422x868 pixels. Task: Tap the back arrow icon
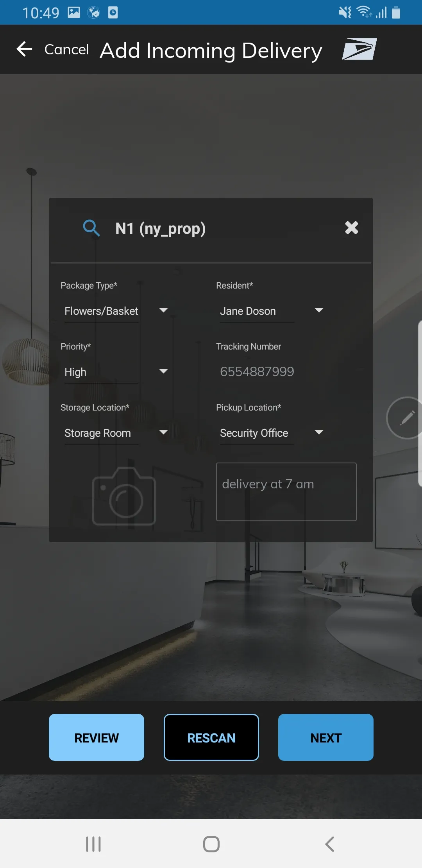(x=24, y=49)
